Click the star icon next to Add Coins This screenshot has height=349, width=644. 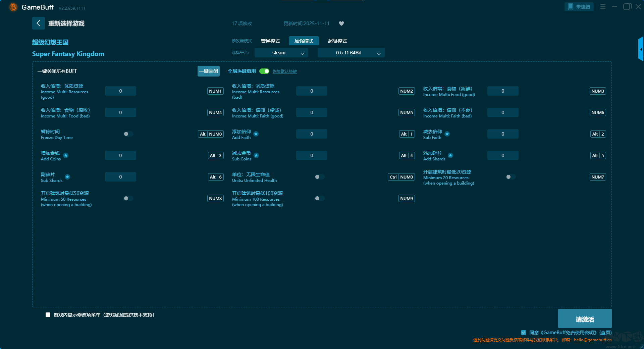point(66,155)
